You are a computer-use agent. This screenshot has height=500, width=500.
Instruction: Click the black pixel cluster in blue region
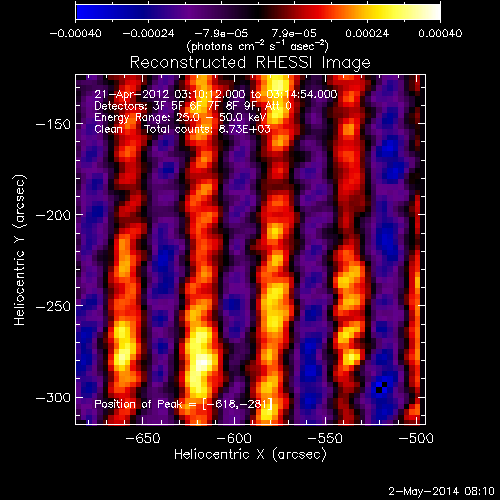(x=381, y=388)
